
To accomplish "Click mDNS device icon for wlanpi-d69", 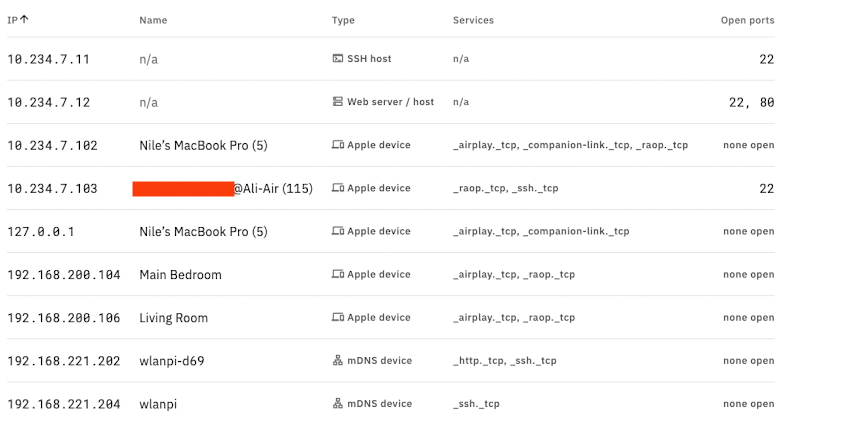I will point(337,360).
